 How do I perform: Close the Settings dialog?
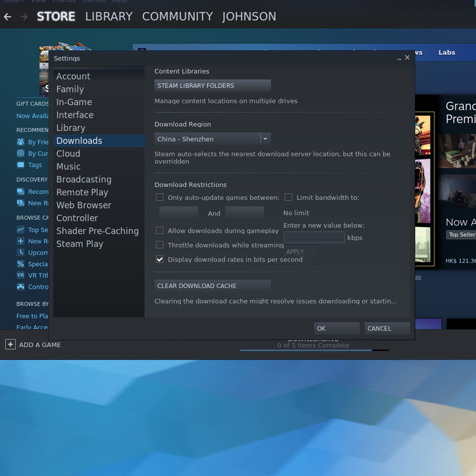click(x=407, y=57)
